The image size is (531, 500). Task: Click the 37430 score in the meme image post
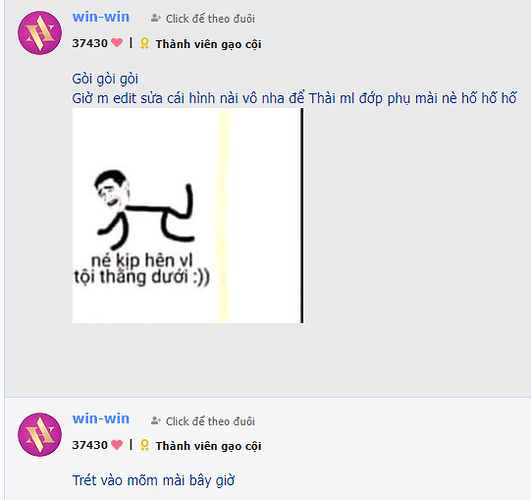pyautogui.click(x=90, y=43)
